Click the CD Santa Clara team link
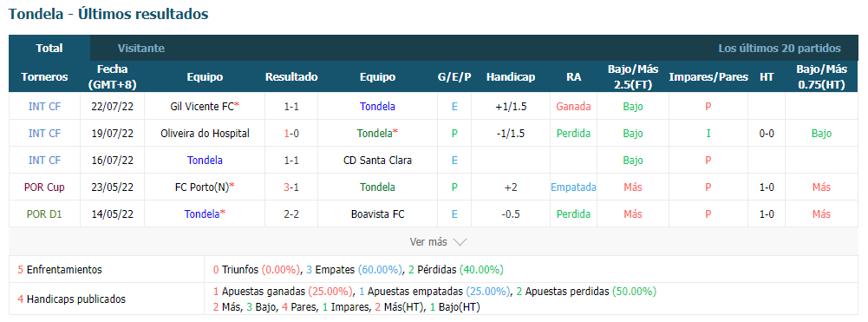 (377, 161)
